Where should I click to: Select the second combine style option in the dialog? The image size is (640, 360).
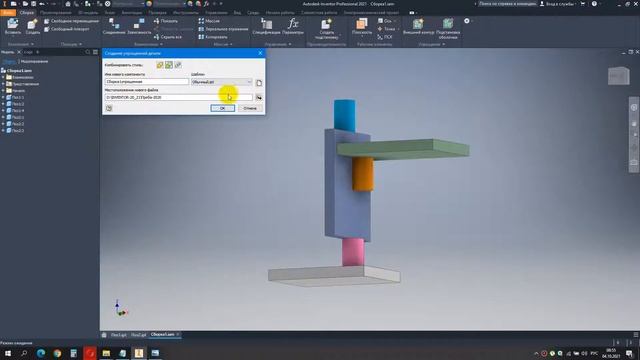pyautogui.click(x=169, y=65)
